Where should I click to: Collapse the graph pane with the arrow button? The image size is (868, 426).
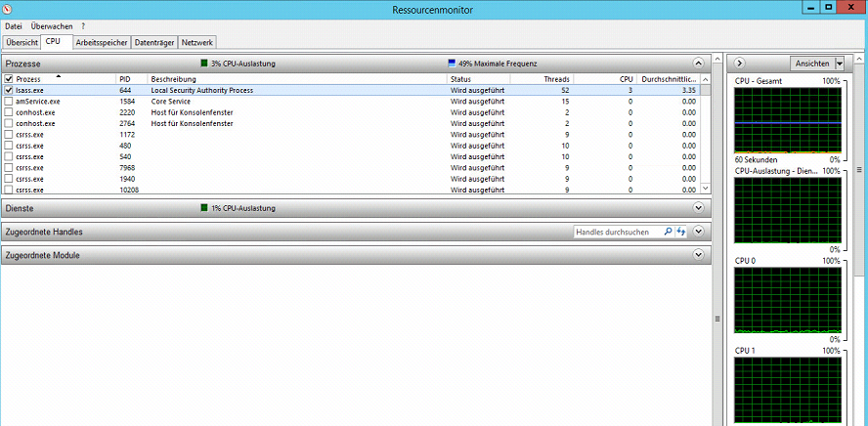pyautogui.click(x=740, y=63)
